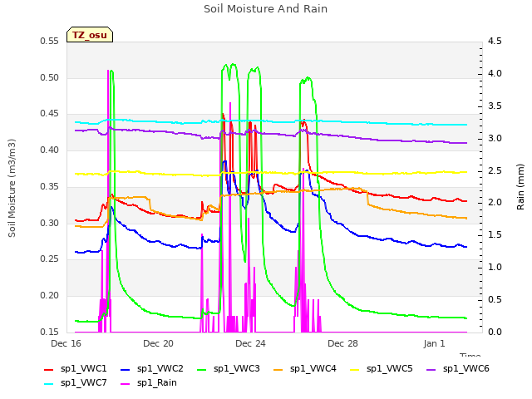
Task: Click blue swatch beside sp1_VWC2
Action: (126, 369)
